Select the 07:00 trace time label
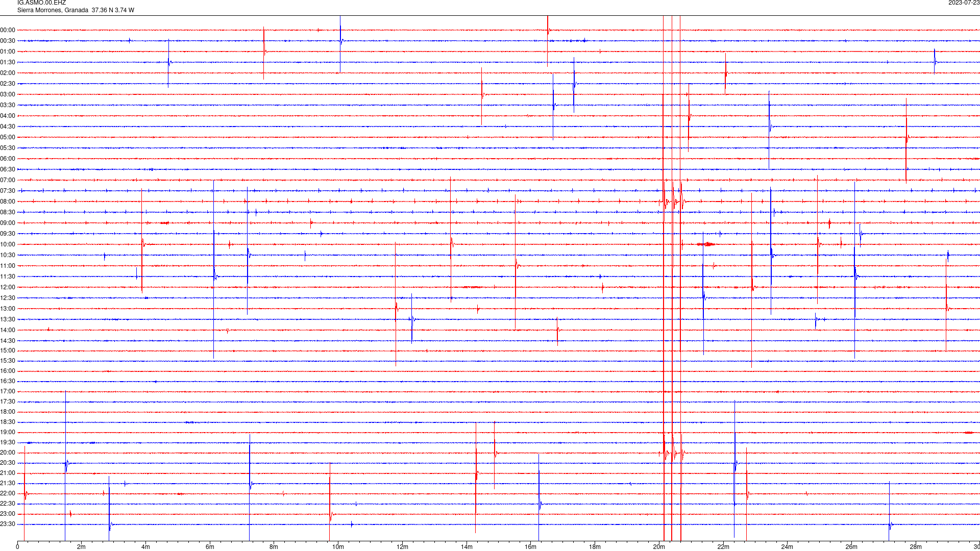Screen dimensions: 980x551 (8, 180)
